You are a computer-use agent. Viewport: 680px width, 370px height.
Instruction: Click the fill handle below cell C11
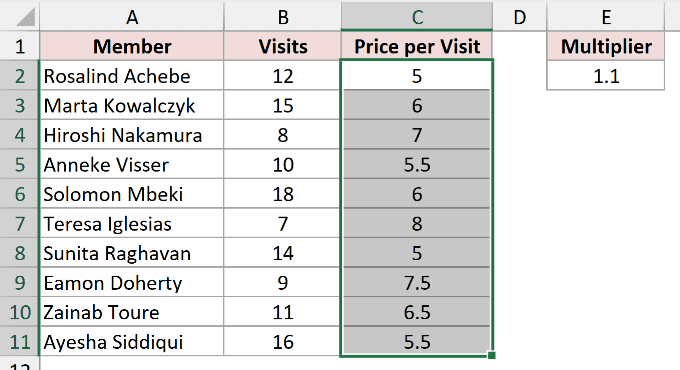click(x=491, y=356)
